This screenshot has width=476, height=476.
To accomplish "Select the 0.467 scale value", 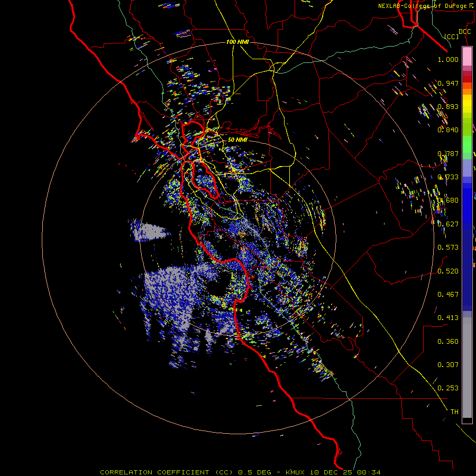I will (448, 295).
